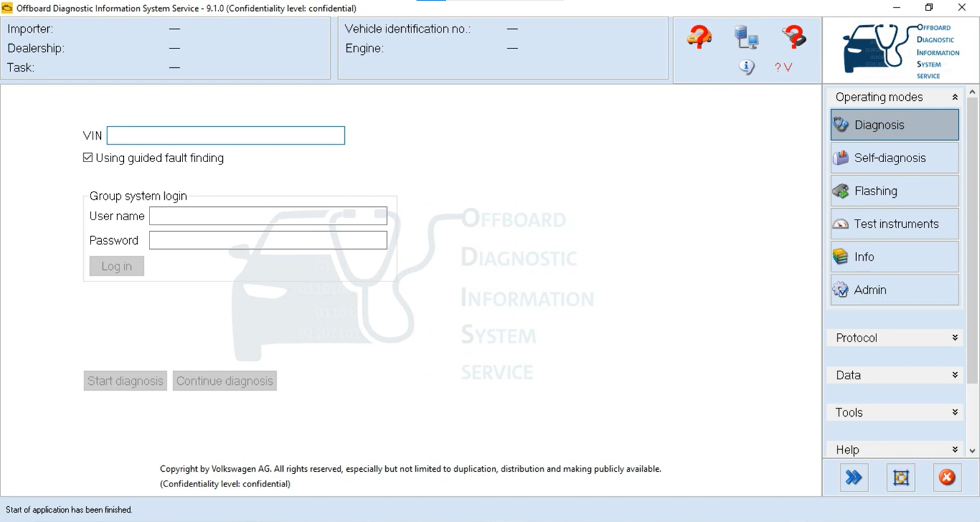Screen dimensions: 980x522
Task: Click the Continue diagnosis button
Action: (225, 381)
